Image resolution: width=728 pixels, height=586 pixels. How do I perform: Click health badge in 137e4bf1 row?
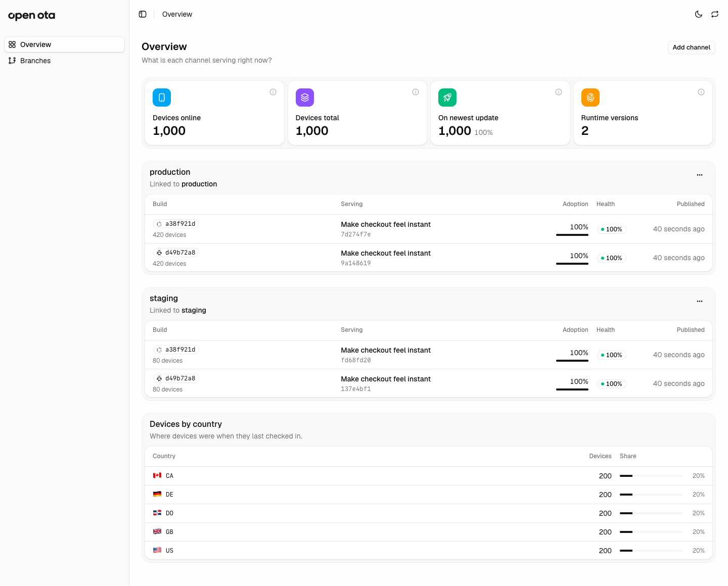612,384
